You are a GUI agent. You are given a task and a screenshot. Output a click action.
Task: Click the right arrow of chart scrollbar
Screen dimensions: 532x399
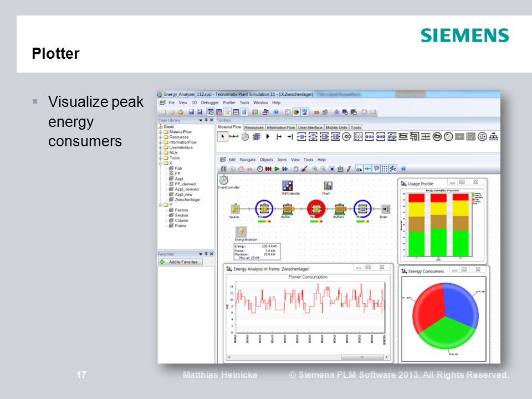pyautogui.click(x=386, y=357)
